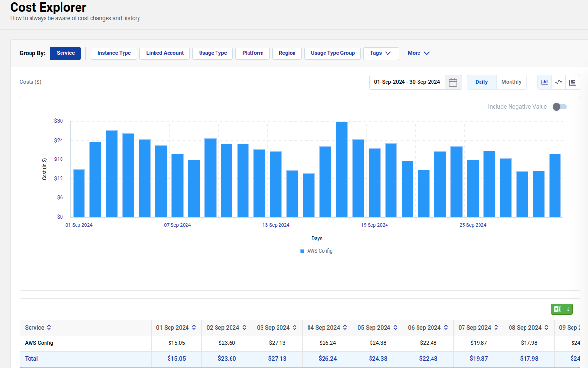Group by Region
588x368 pixels.
pos(287,53)
